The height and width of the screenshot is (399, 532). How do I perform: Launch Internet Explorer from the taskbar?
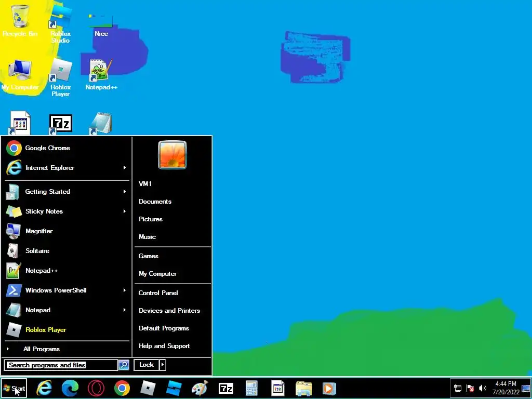[x=44, y=388]
